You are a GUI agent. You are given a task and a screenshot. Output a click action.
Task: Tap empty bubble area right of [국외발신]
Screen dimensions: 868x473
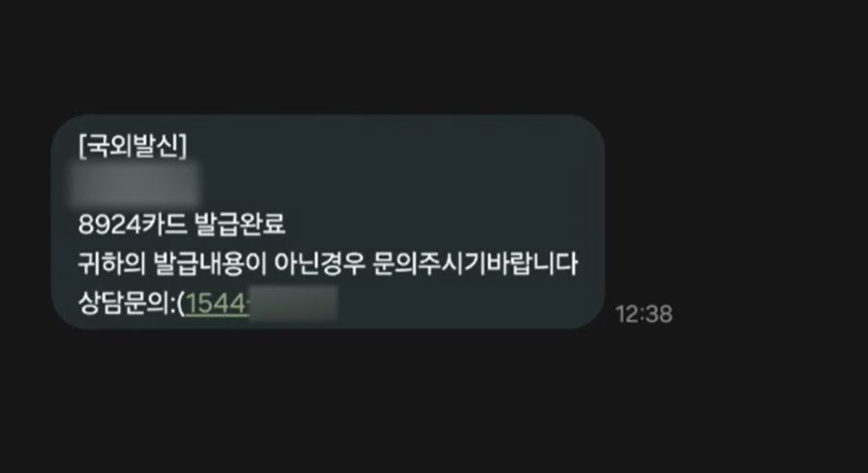pos(388,147)
